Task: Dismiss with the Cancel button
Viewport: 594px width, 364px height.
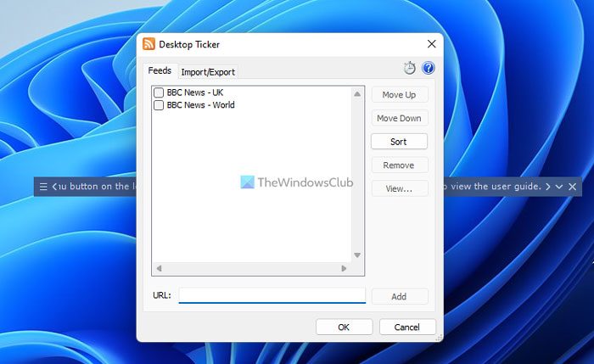Action: click(407, 328)
